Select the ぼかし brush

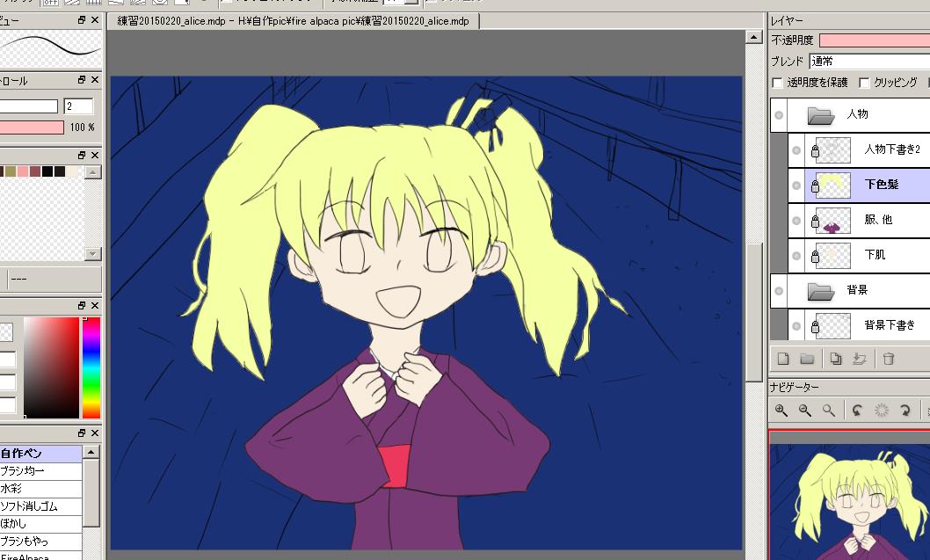pyautogui.click(x=41, y=524)
